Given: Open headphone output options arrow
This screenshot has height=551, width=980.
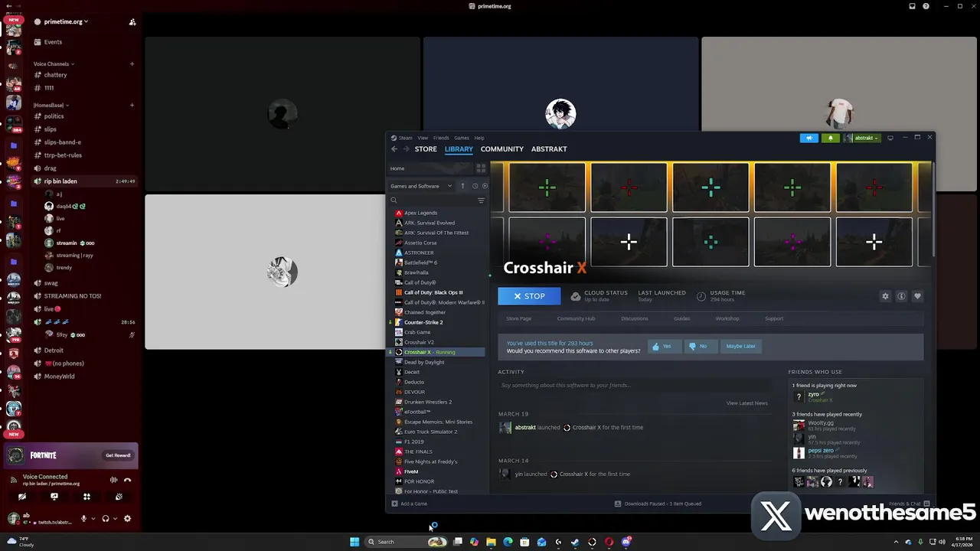Looking at the screenshot, I should click(x=115, y=518).
